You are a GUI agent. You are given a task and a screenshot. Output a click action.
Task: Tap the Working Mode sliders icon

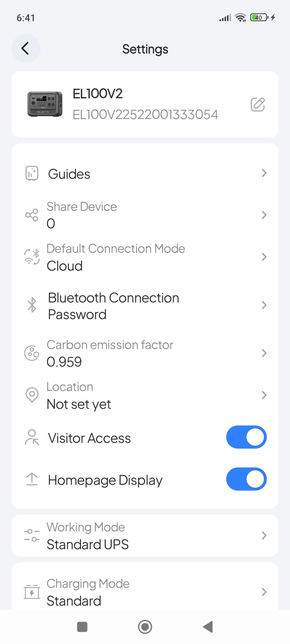pyautogui.click(x=32, y=535)
